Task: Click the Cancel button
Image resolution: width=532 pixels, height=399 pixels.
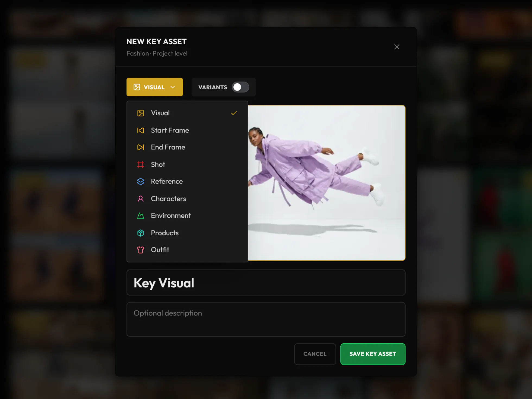Action: pos(315,354)
